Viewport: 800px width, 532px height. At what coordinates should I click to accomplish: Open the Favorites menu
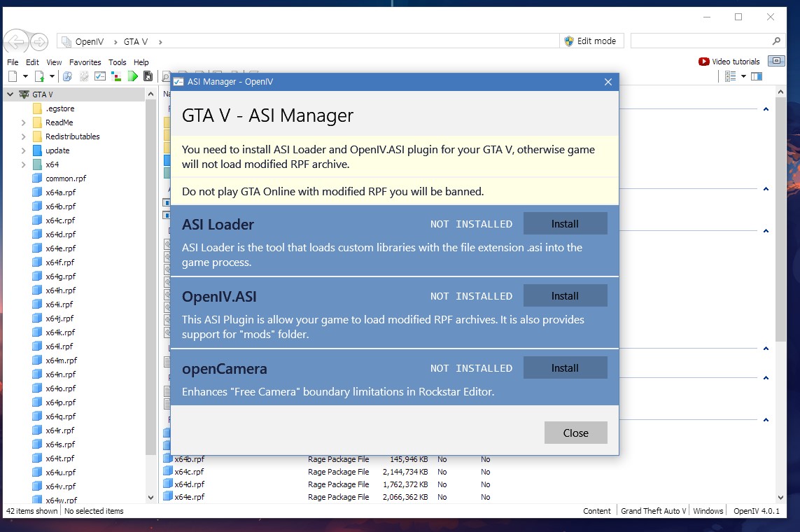tap(85, 62)
